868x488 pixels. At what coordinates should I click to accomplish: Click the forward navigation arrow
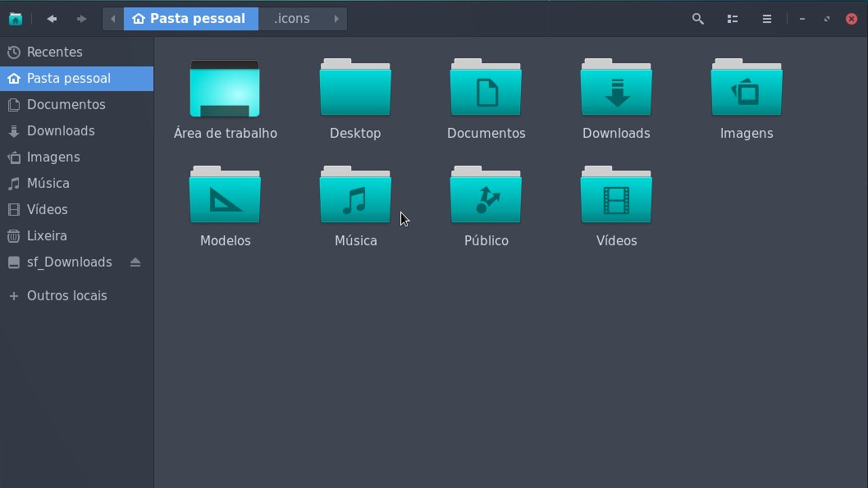pos(80,18)
